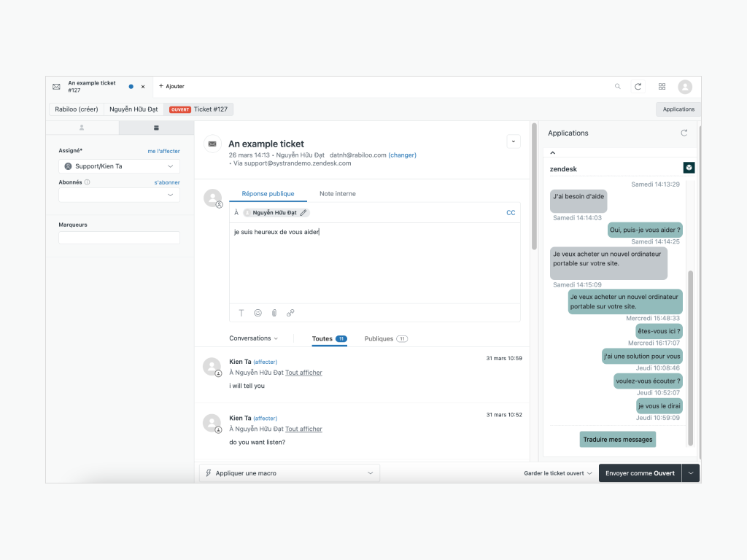Collapse the zendesk app section chevron
The width and height of the screenshot is (747, 560).
(552, 152)
